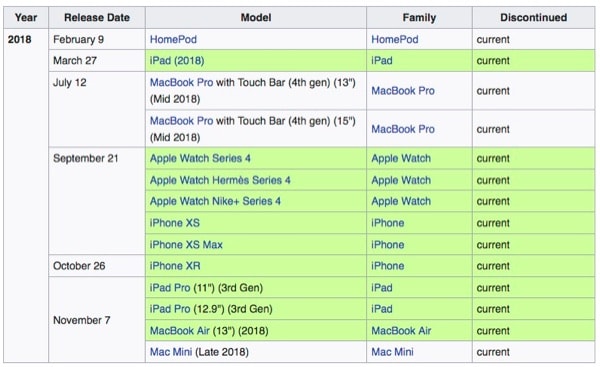Click the iPhone XS Max link

[186, 245]
